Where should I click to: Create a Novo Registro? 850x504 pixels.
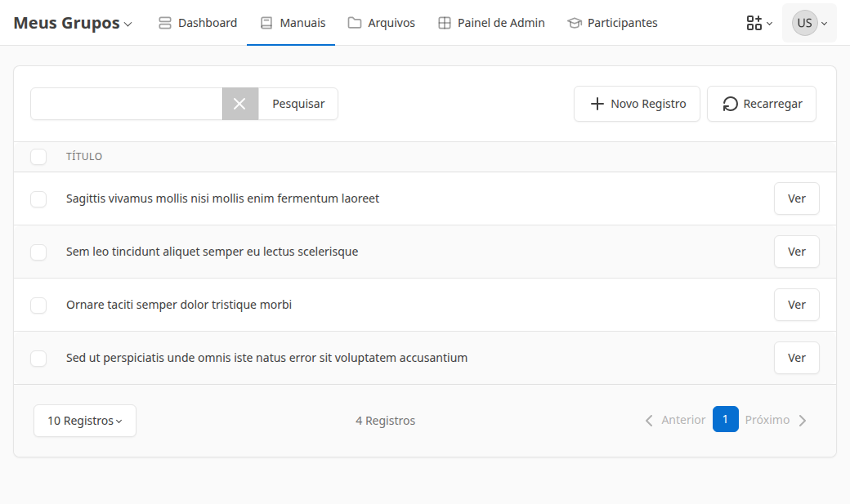pos(637,104)
